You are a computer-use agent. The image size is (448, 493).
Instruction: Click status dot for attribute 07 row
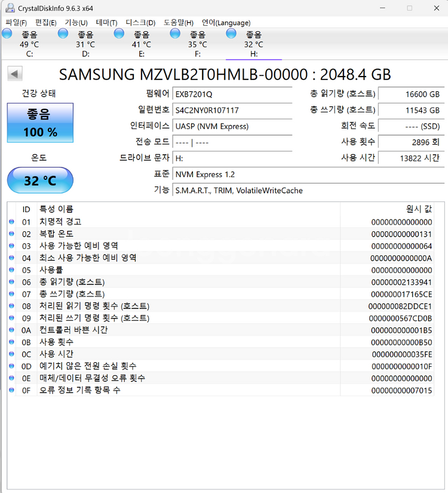coord(11,294)
